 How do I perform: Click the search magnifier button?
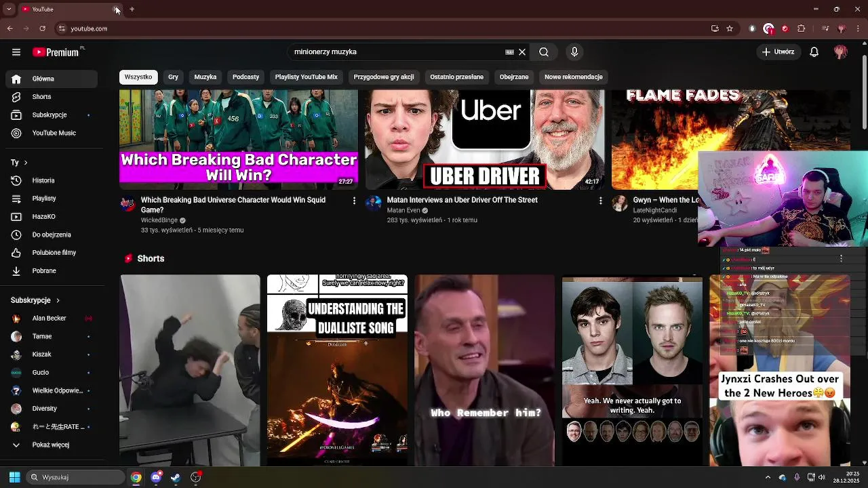pyautogui.click(x=544, y=52)
